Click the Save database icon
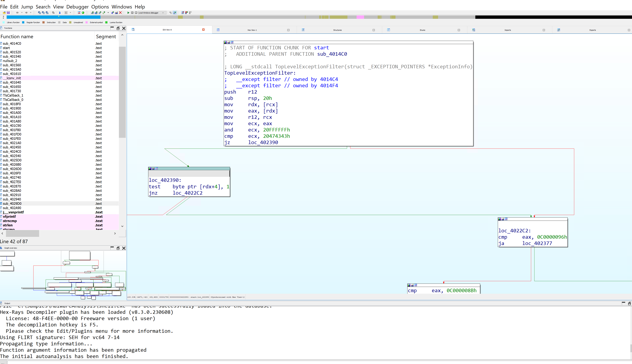The height and width of the screenshot is (364, 632). click(x=8, y=13)
